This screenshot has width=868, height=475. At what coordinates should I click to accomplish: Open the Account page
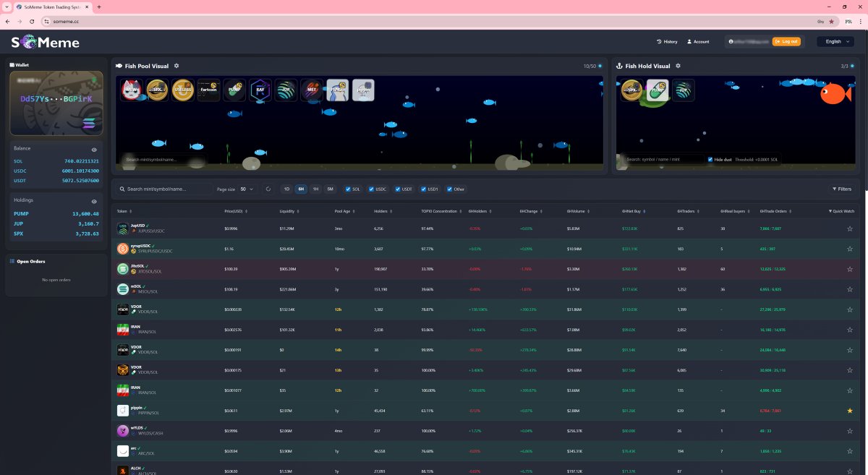pos(698,41)
